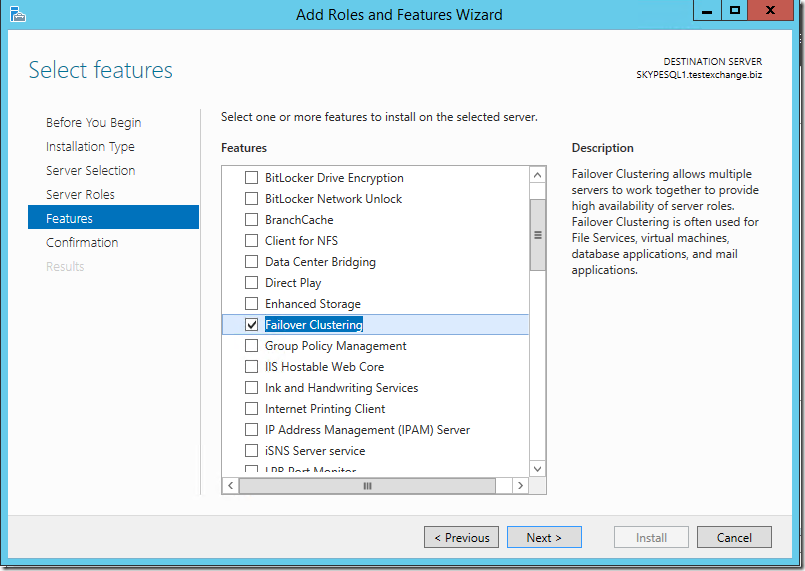Maximize the wizard window
This screenshot has width=805, height=571.
tap(735, 11)
